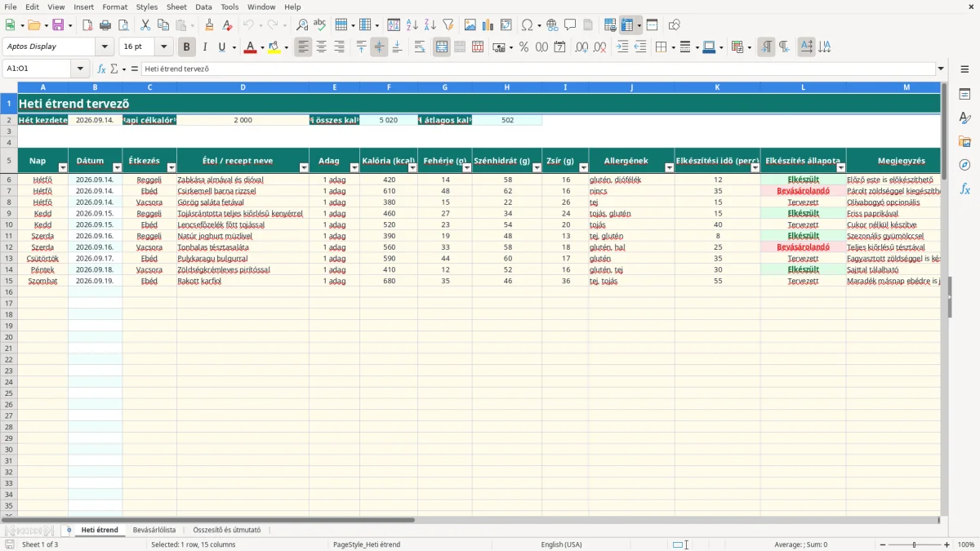Click the Add Decimal Place icon
This screenshot has height=551, width=980.
pos(582,47)
